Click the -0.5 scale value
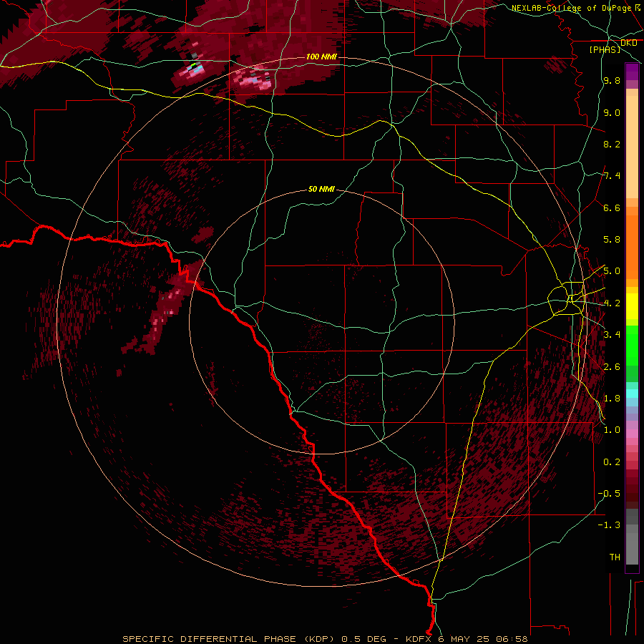 pyautogui.click(x=609, y=494)
